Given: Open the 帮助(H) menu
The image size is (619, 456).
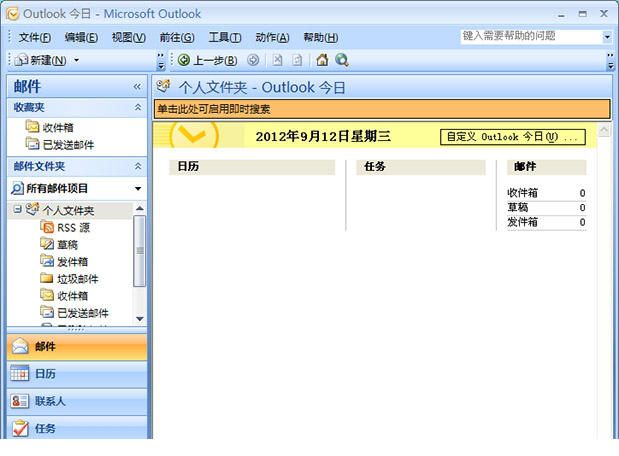Looking at the screenshot, I should (x=321, y=38).
